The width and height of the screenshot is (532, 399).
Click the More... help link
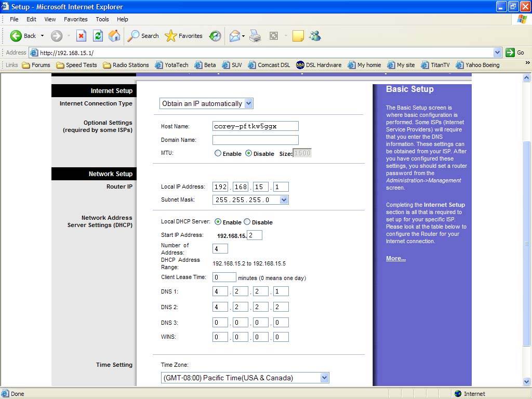395,258
